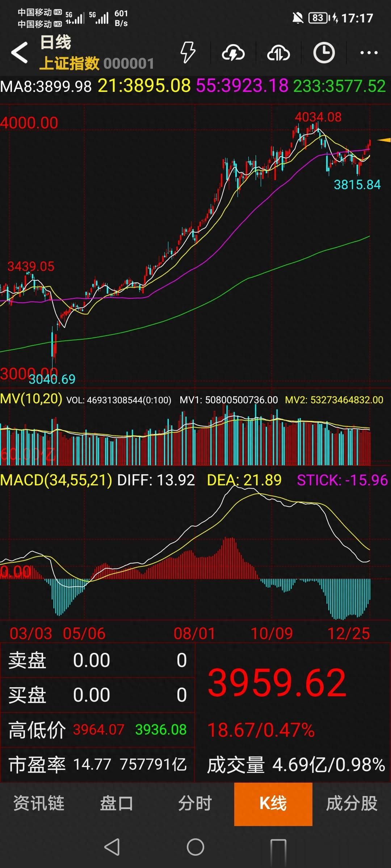This screenshot has height=868, width=391.
Task: Tap the 233:3577.52 moving average value
Action: pyautogui.click(x=339, y=86)
